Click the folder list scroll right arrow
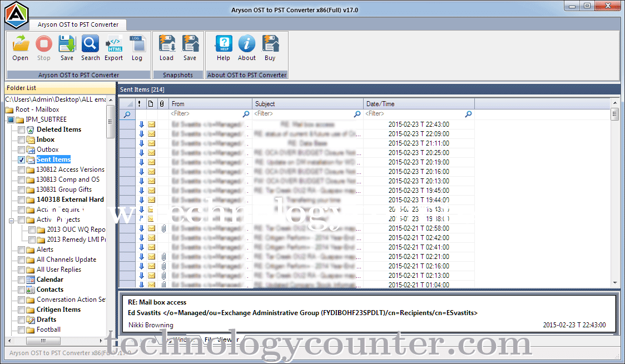The height and width of the screenshot is (364, 625). pos(101,341)
